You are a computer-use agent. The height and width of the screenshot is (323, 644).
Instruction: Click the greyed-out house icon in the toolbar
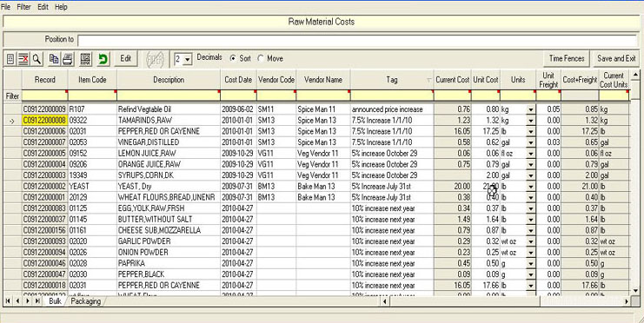point(156,60)
